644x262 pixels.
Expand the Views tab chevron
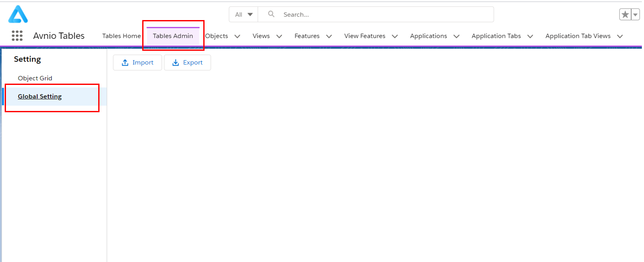click(279, 36)
